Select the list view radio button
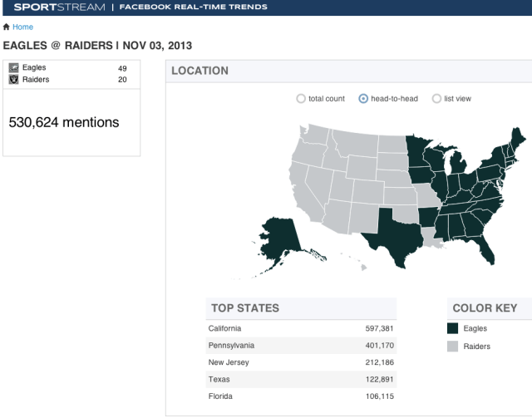The image size is (532, 418). click(x=436, y=99)
